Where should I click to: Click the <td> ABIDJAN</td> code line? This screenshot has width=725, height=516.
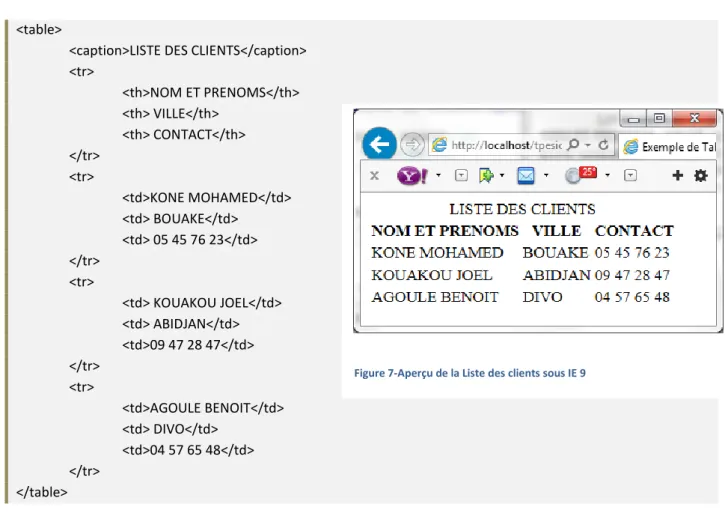(x=181, y=324)
